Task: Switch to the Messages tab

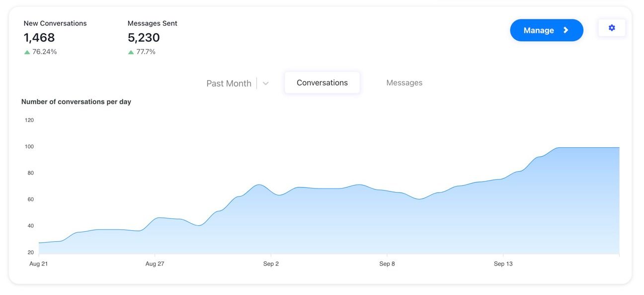Action: (404, 83)
